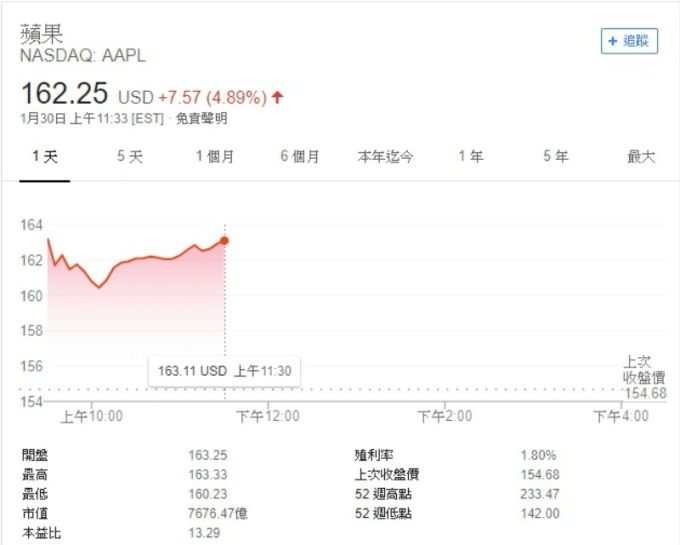Select the 6 個月 tab
680x545 pixels.
300,156
